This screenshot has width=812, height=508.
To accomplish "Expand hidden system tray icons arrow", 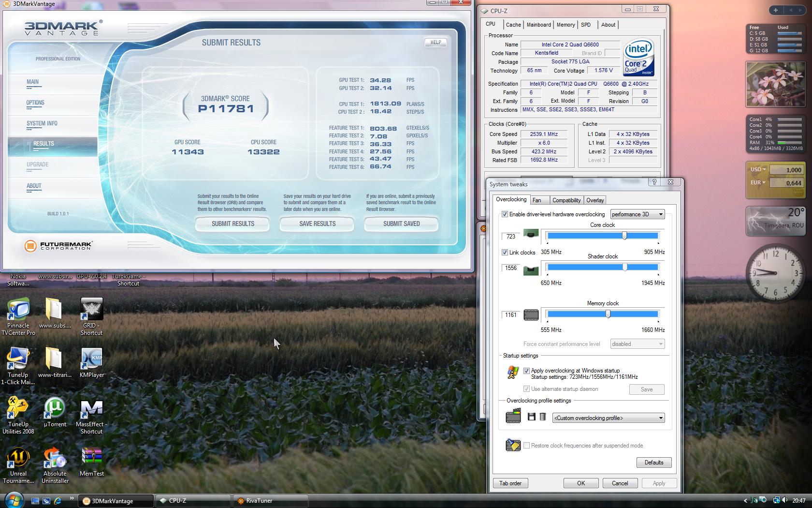I will click(x=745, y=501).
